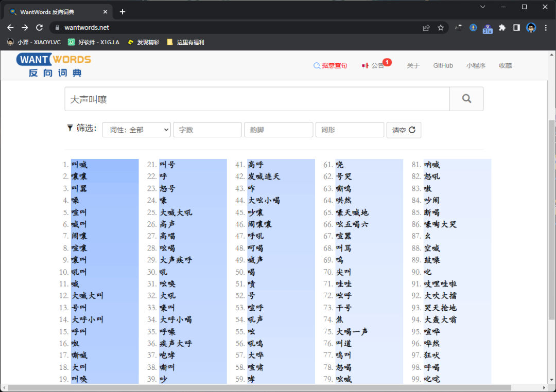Open the 关于 page from the navigation
The height and width of the screenshot is (392, 556).
point(413,66)
